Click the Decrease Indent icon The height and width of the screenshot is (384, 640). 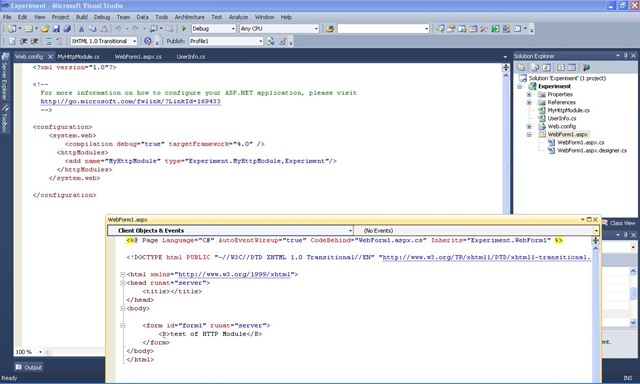[x=23, y=41]
